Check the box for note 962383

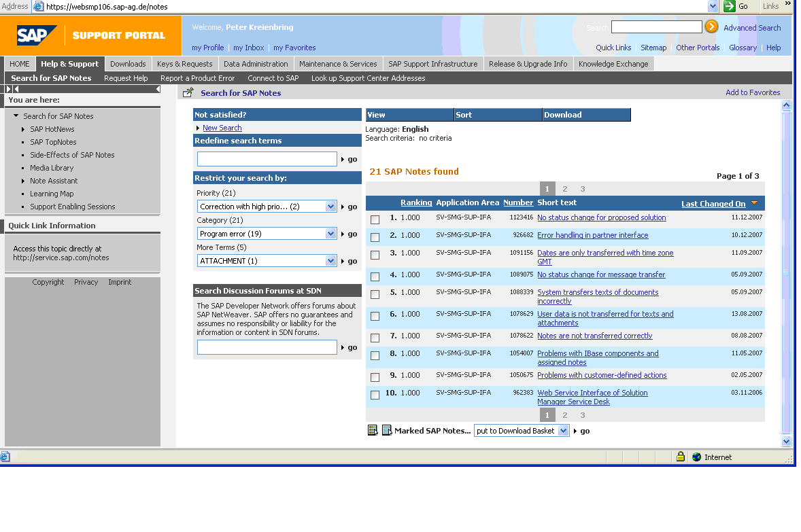(375, 395)
